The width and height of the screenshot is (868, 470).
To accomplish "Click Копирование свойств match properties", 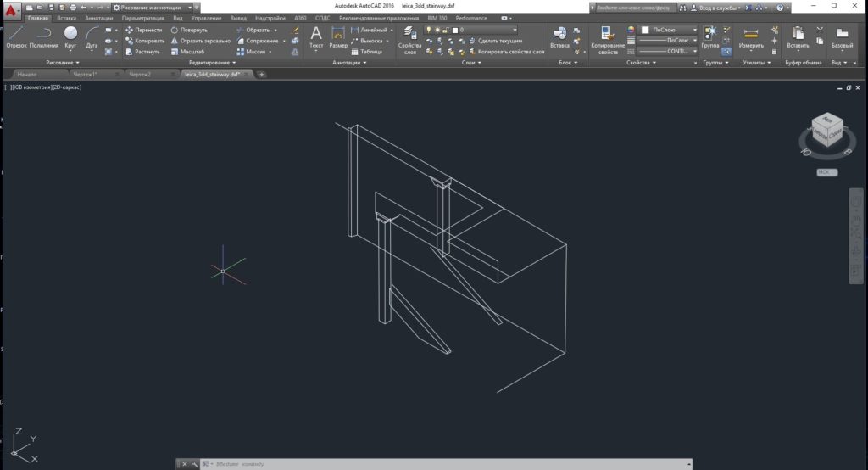I will point(608,40).
